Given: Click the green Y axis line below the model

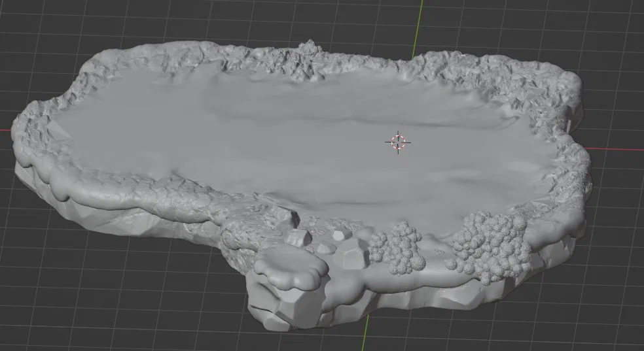Looking at the screenshot, I should pos(365,333).
